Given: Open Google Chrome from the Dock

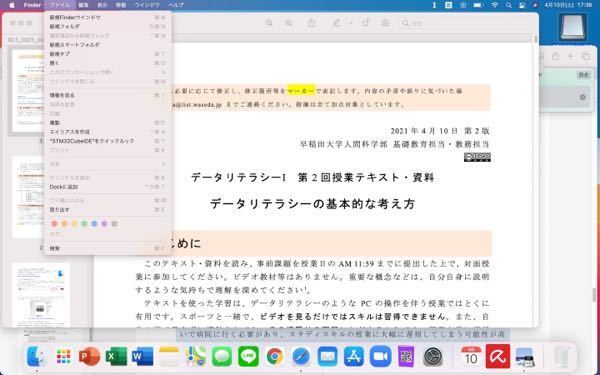Looking at the screenshot, I should point(275,356).
